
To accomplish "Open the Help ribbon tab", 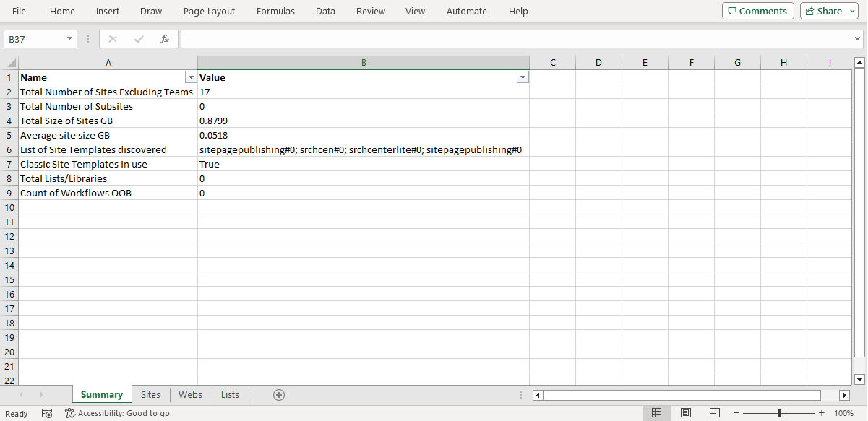I will (518, 11).
